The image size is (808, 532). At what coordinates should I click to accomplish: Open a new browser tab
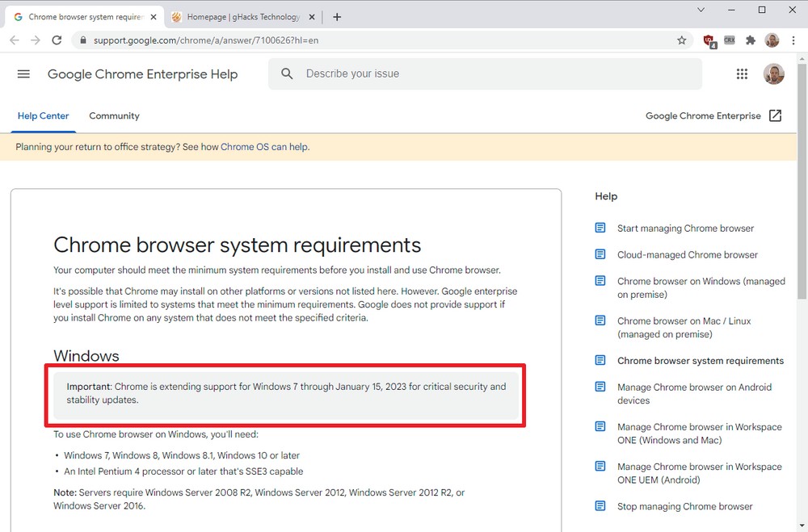click(x=337, y=17)
